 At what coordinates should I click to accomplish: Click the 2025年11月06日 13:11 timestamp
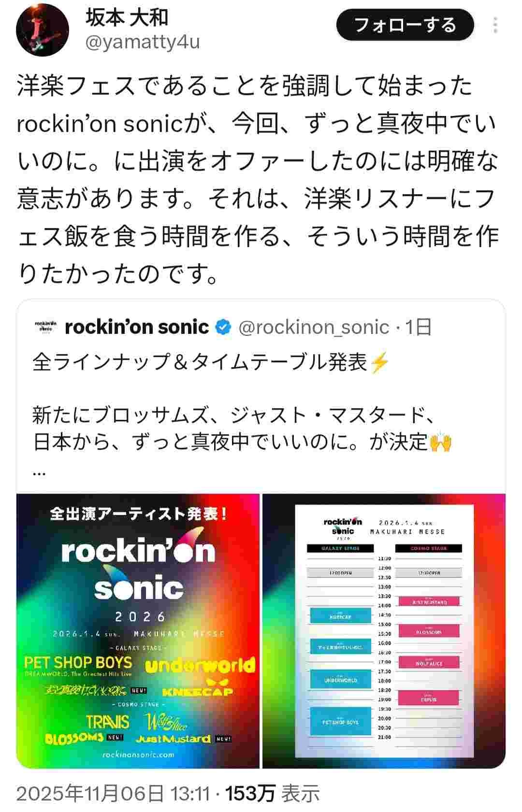coord(113,793)
